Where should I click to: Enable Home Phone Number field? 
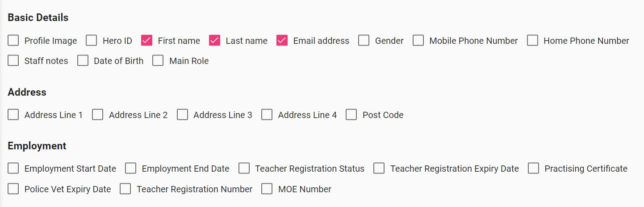coord(532,41)
